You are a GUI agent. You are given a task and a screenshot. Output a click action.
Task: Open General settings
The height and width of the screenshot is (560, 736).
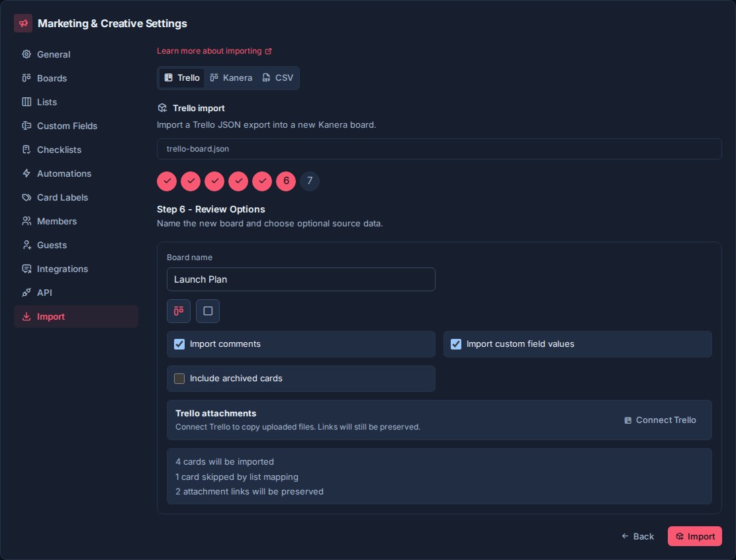[x=76, y=54]
